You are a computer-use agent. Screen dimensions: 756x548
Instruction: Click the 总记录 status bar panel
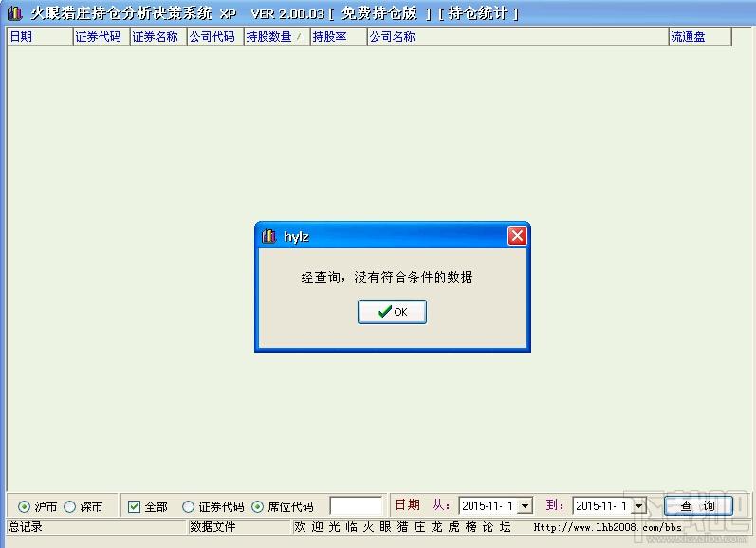coord(96,527)
